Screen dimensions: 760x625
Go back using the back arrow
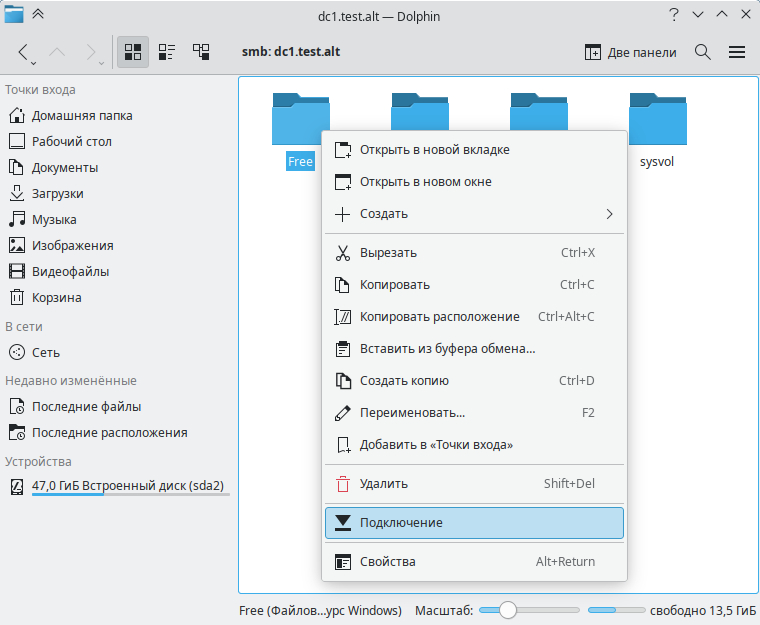pyautogui.click(x=24, y=52)
